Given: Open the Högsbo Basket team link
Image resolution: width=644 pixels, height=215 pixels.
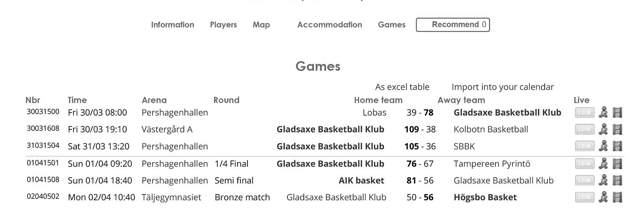Looking at the screenshot, I should coord(485,197).
